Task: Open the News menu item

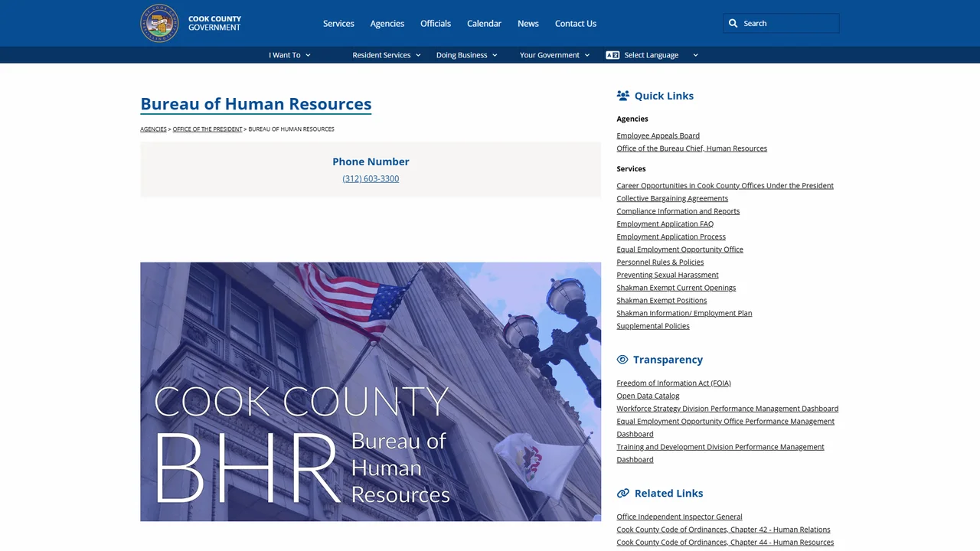Action: [528, 23]
